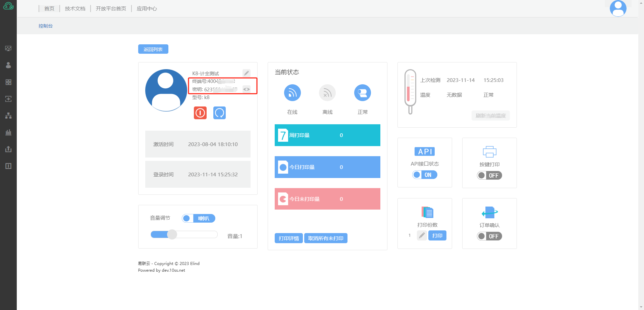Viewport: 644px width, 310px height.
Task: Click the grid apps icon in the sidebar
Action: 8,82
